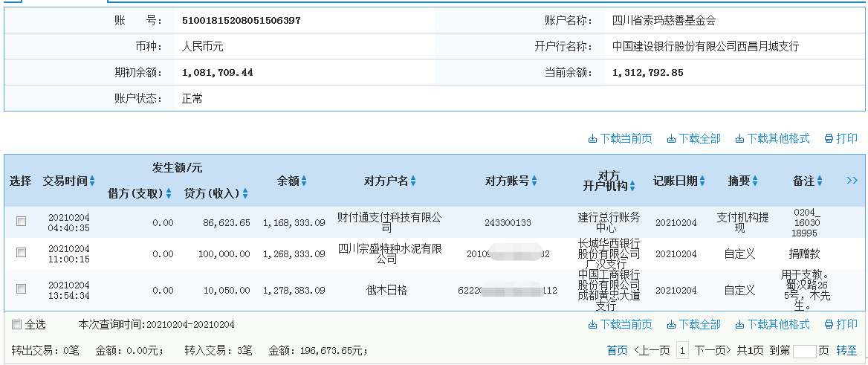Sort by 记账日期 column arrows
This screenshot has height=365, width=868.
pos(702,181)
